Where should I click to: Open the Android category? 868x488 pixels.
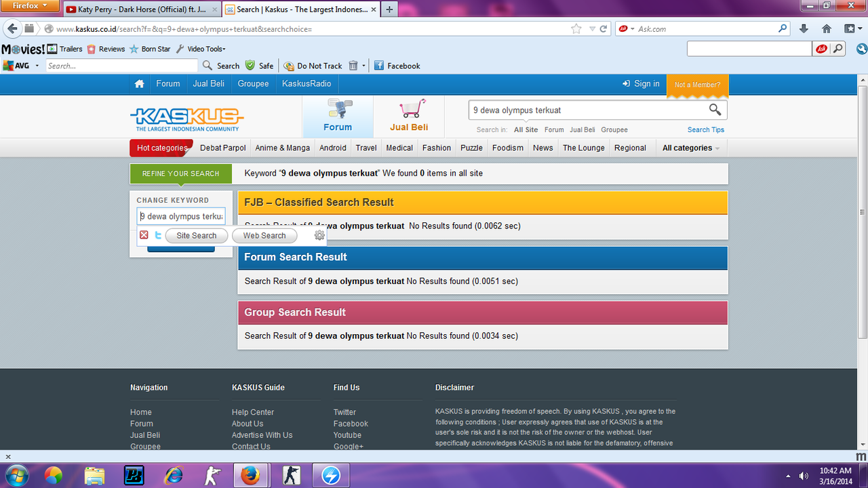point(333,148)
